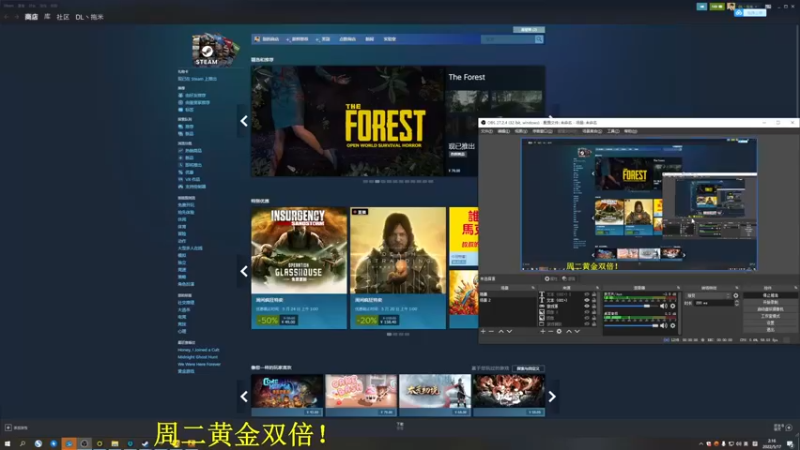The width and height of the screenshot is (800, 450).
Task: Toggle lock on first text source in OBS
Action: (594, 294)
